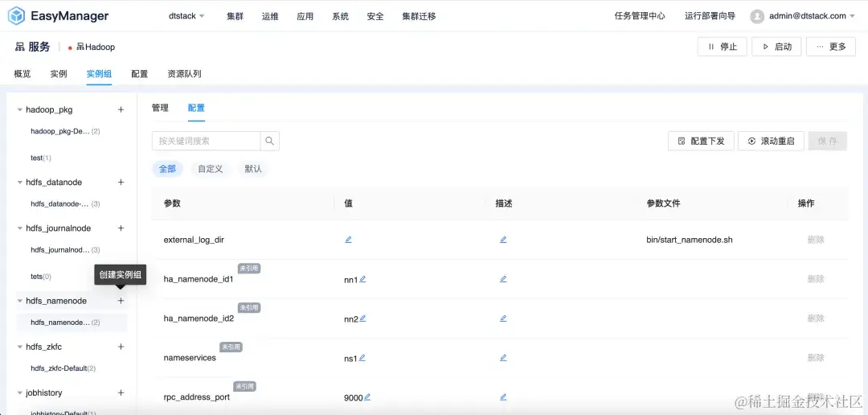This screenshot has width=868, height=415.
Task: Collapse the hdfs_journalnode tree group
Action: click(x=20, y=228)
